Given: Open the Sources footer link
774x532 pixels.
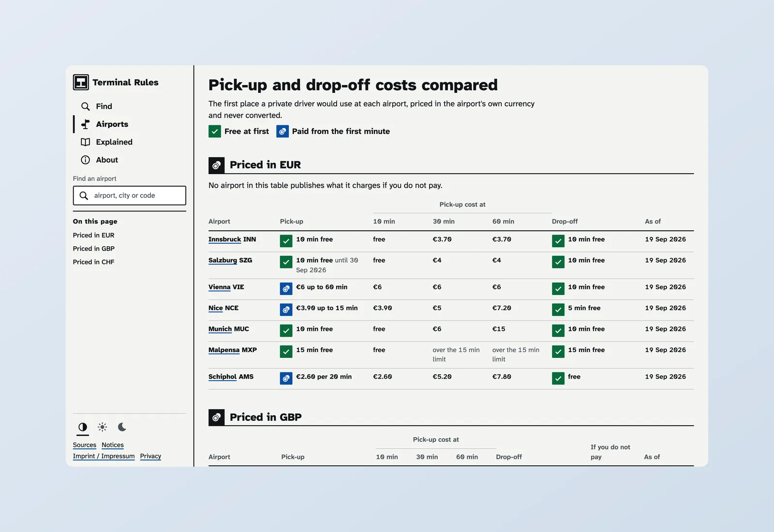Looking at the screenshot, I should point(85,445).
